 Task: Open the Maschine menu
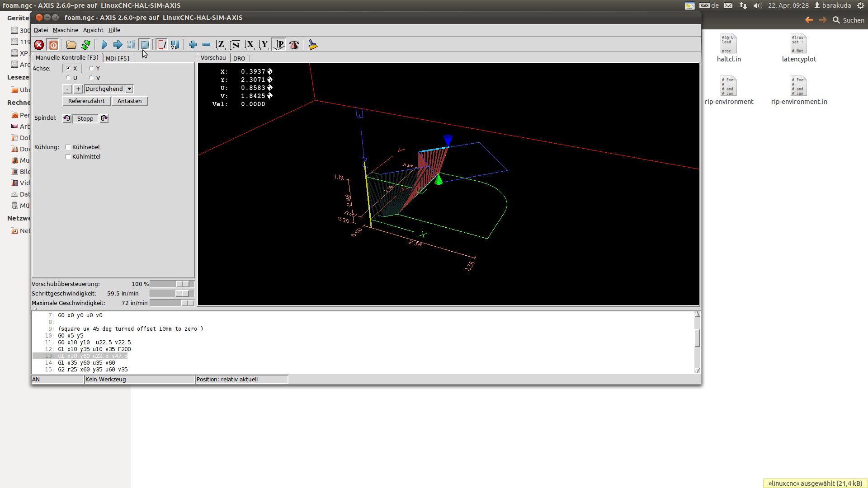65,30
